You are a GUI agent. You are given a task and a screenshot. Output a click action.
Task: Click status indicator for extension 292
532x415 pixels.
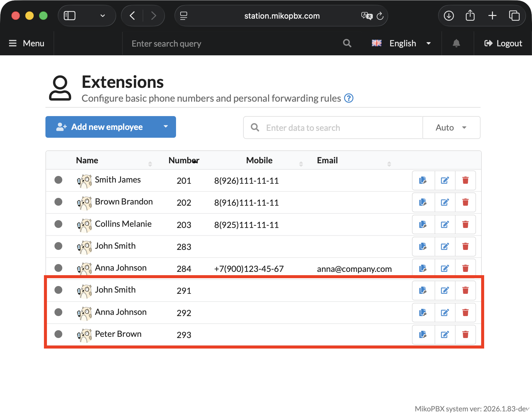click(58, 312)
